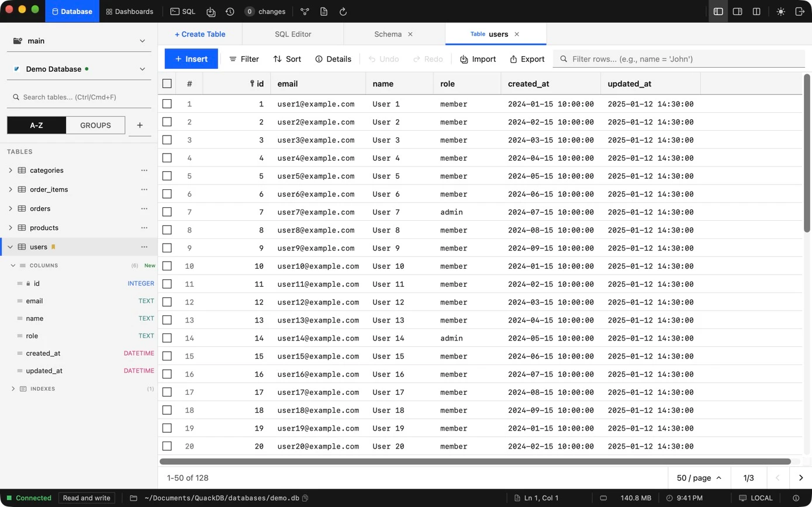Switch to the SQL Editor tab
Screen dimensions: 812x507
(293, 34)
